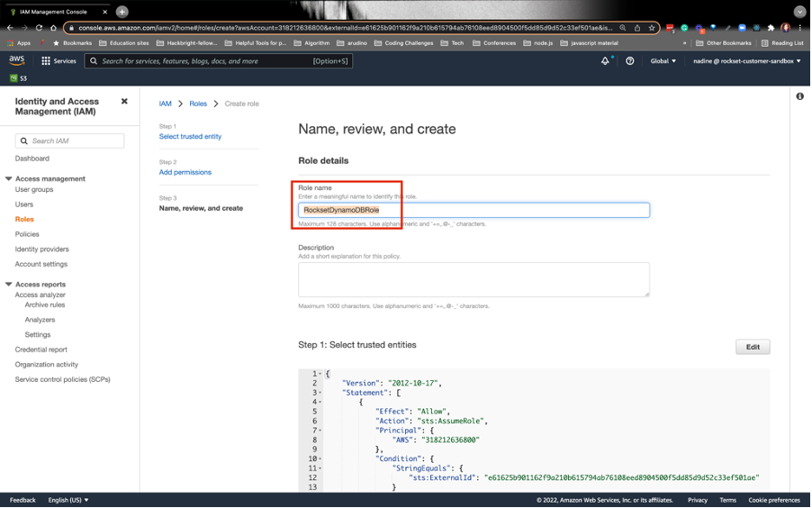This screenshot has width=812, height=508.
Task: Click the gear extension icon with orange badge
Action: pos(699,29)
